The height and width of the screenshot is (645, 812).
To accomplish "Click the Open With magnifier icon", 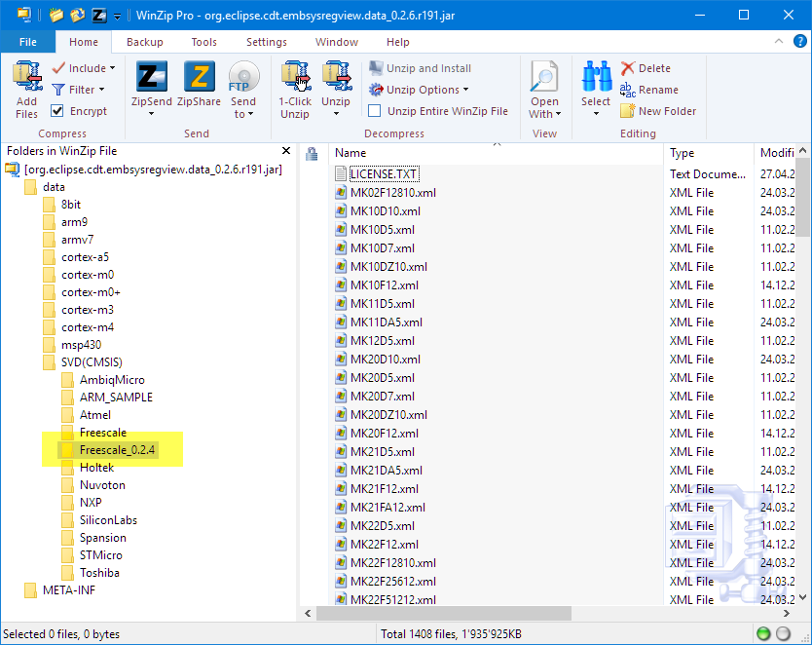I will click(544, 78).
